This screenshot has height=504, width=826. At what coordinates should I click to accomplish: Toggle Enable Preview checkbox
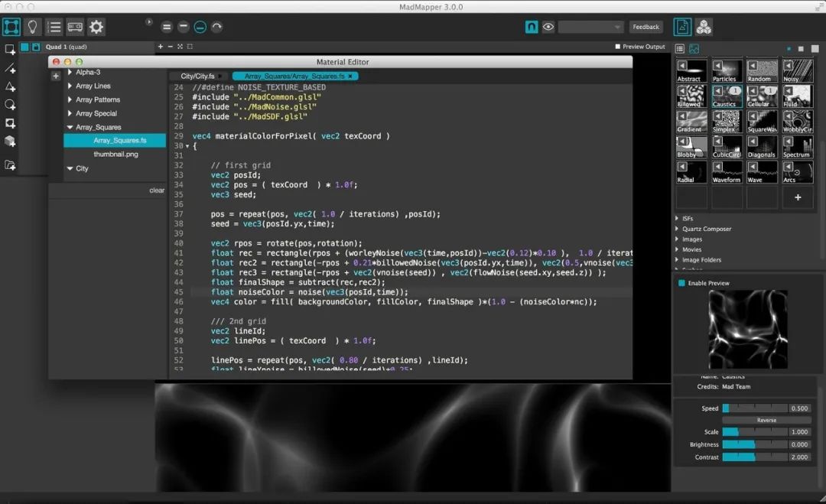pyautogui.click(x=681, y=283)
